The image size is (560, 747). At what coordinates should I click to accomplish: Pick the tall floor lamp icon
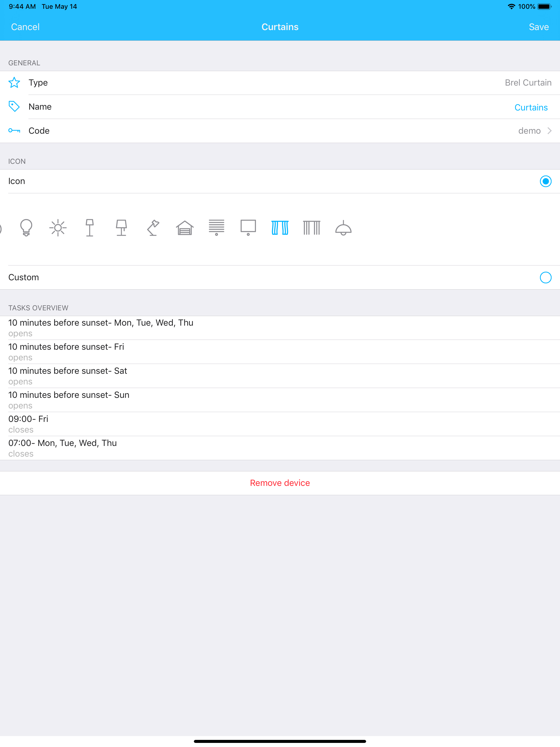point(89,227)
